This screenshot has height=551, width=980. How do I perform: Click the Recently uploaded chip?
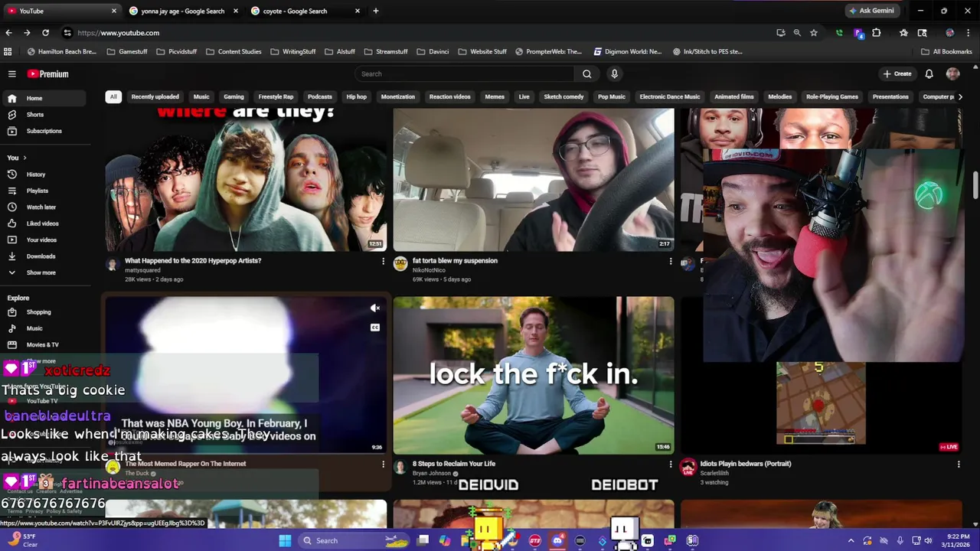click(x=155, y=97)
